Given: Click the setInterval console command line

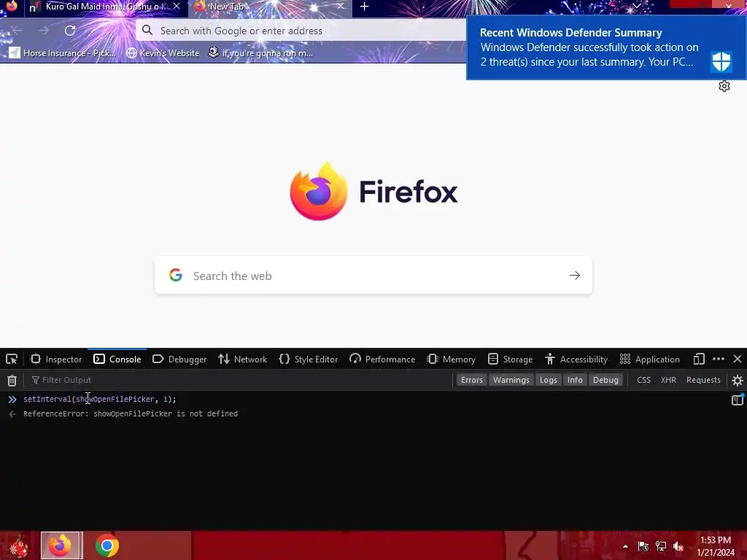Looking at the screenshot, I should coord(99,399).
